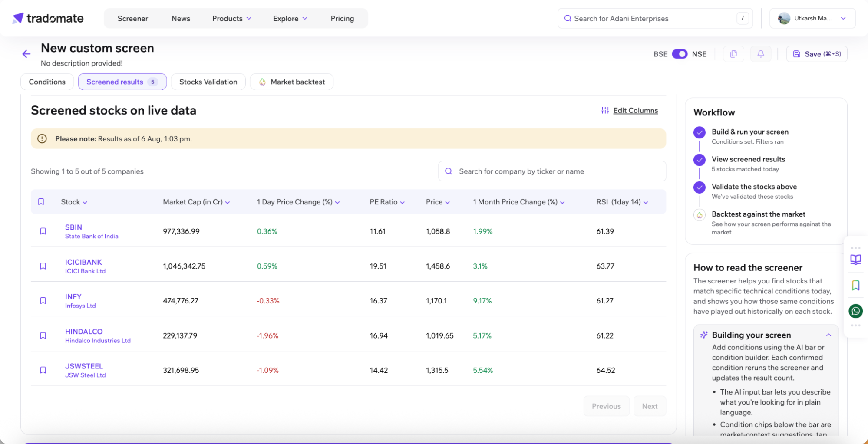Open WhatsApp chat icon
The height and width of the screenshot is (444, 868).
(855, 311)
